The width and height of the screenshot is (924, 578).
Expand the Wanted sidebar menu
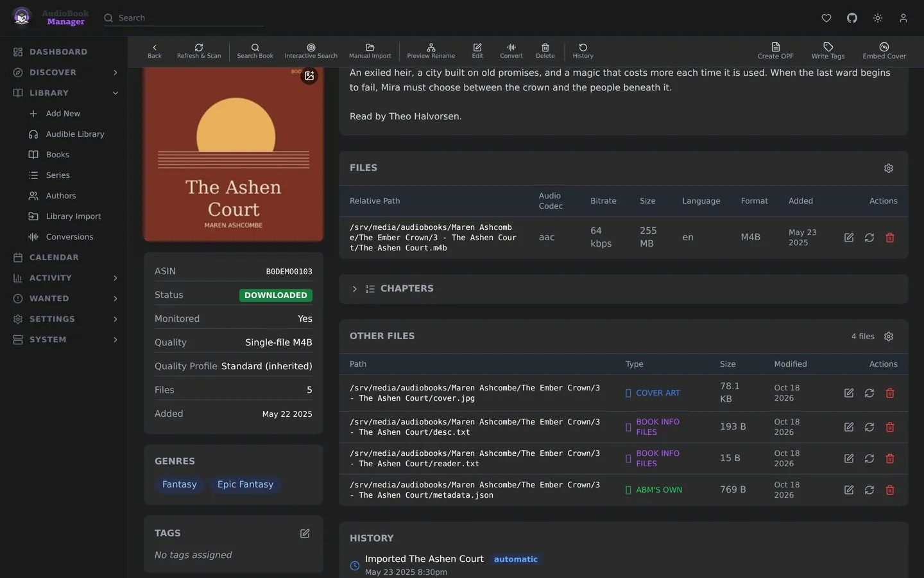116,299
